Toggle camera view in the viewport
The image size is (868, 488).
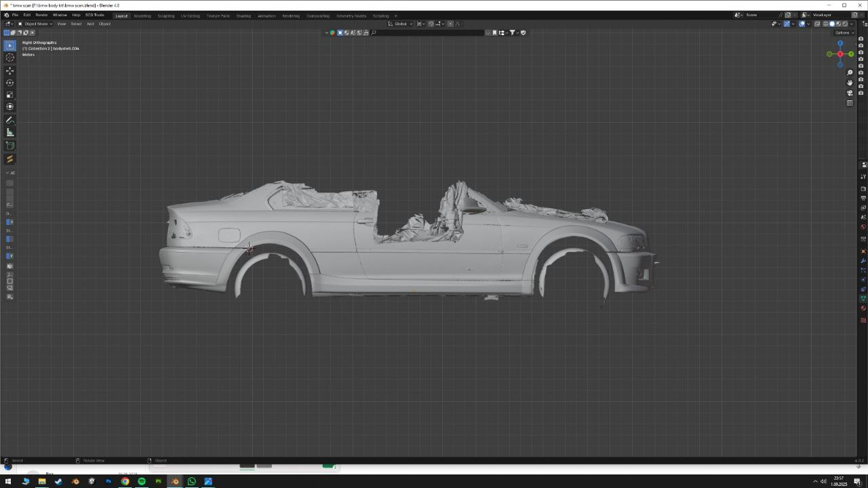point(850,93)
